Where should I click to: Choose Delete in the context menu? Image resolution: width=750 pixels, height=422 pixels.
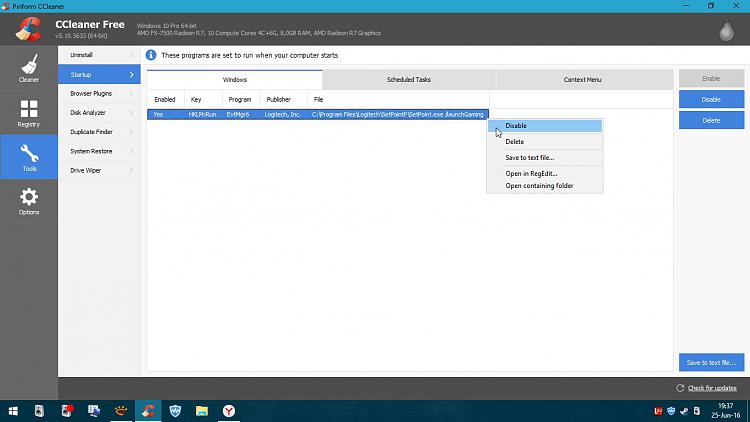545,142
